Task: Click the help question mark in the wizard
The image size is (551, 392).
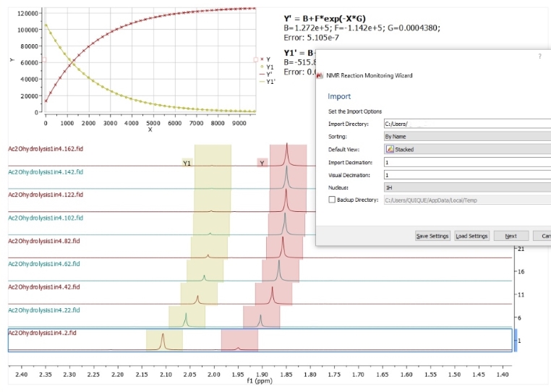Action: [x=539, y=56]
